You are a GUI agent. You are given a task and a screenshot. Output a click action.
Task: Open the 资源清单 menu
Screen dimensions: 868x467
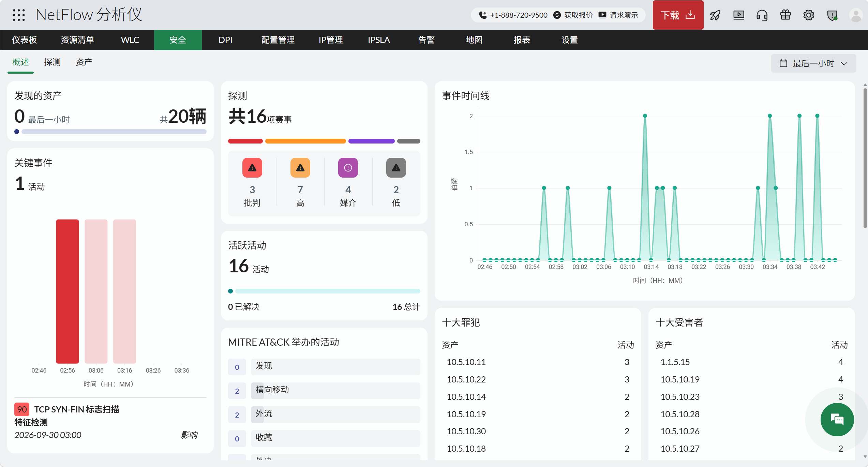click(x=77, y=40)
